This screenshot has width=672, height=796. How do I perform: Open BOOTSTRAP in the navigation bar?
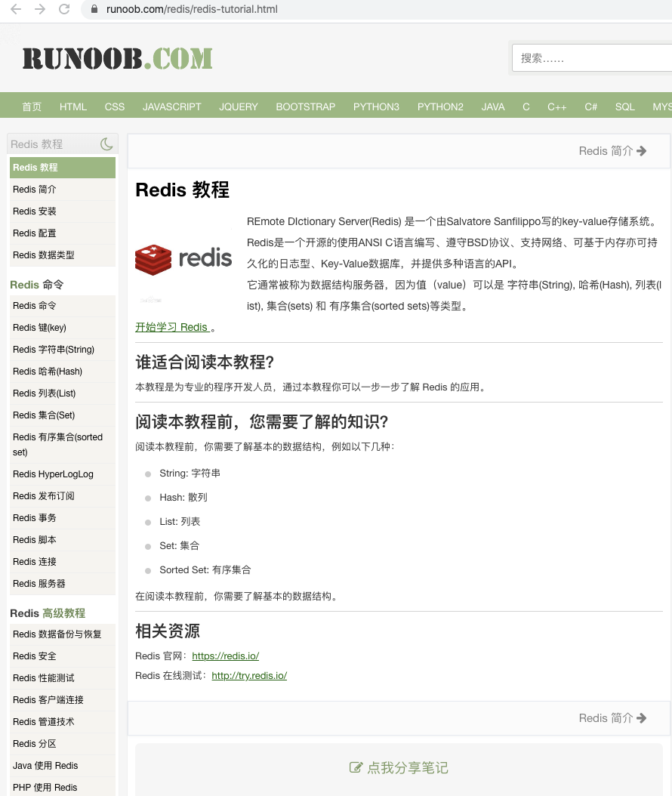[306, 106]
